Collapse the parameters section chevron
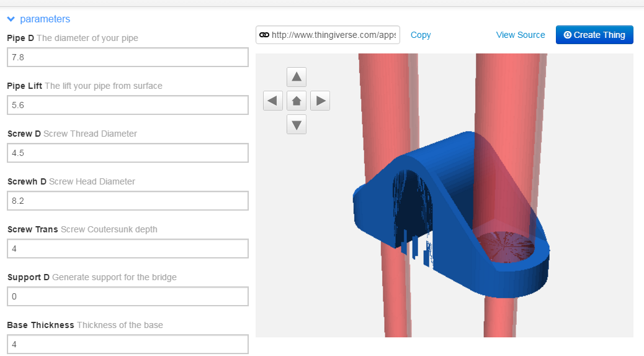 pyautogui.click(x=11, y=19)
